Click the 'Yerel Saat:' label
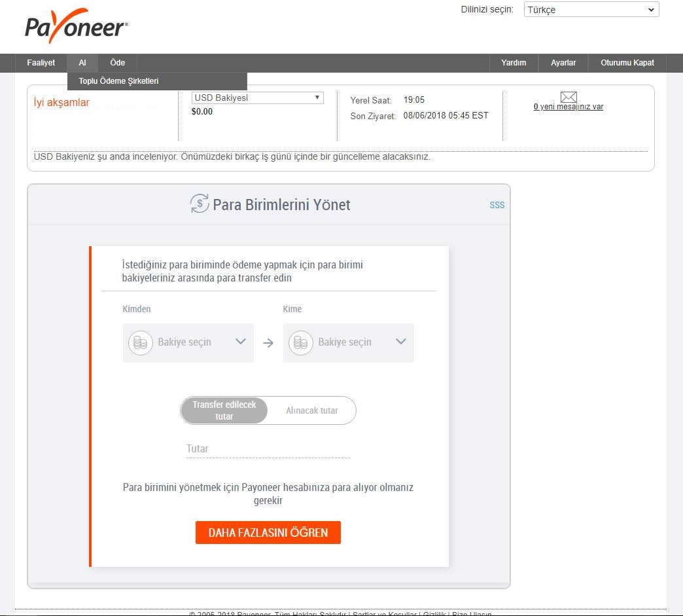 [x=371, y=100]
